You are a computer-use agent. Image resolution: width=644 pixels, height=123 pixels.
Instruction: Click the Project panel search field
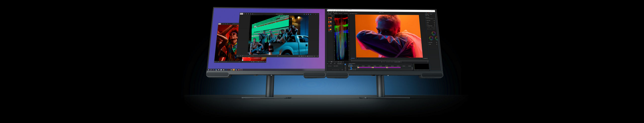pyautogui.click(x=330, y=16)
